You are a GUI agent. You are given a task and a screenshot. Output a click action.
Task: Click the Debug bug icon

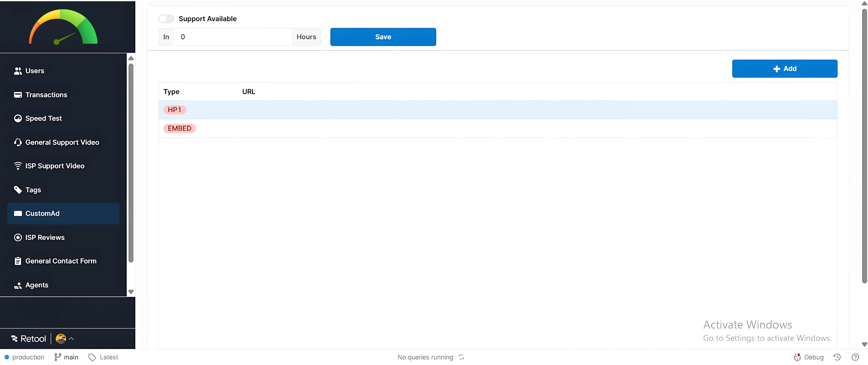pos(797,357)
